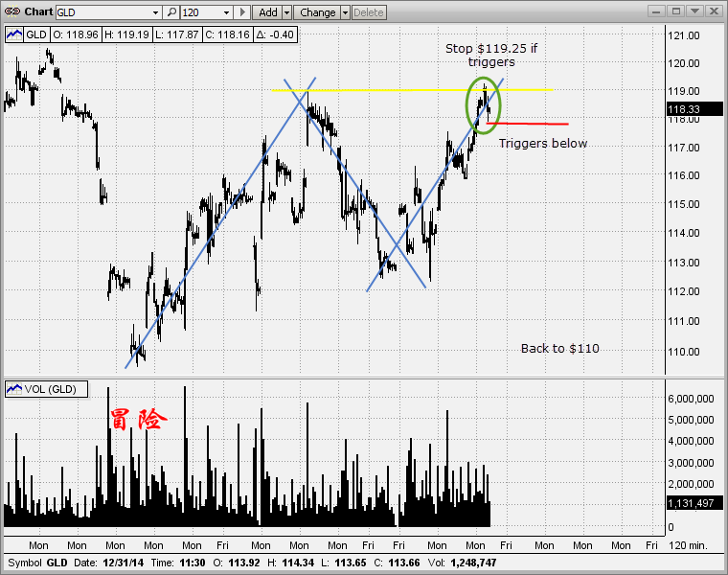Click the Change button

pos(317,12)
